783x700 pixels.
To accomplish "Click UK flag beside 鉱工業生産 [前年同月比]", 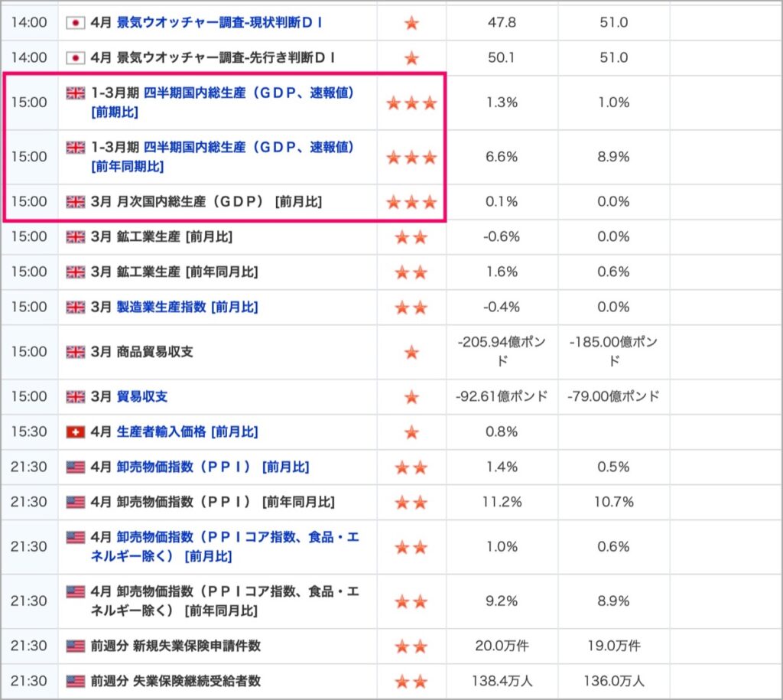I will click(76, 272).
